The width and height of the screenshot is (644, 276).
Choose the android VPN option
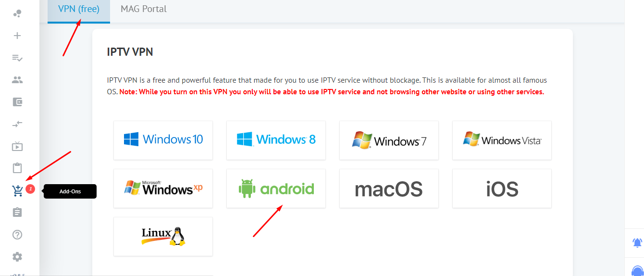tap(276, 188)
